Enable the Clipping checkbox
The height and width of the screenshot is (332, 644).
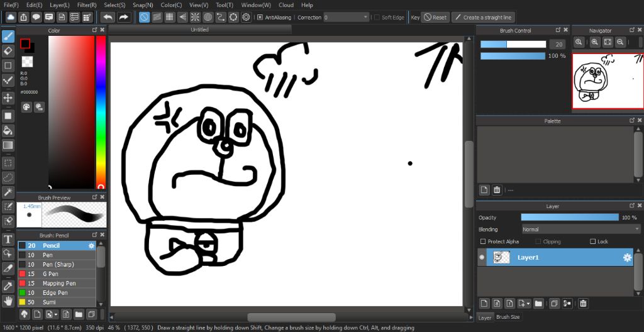[x=538, y=241]
